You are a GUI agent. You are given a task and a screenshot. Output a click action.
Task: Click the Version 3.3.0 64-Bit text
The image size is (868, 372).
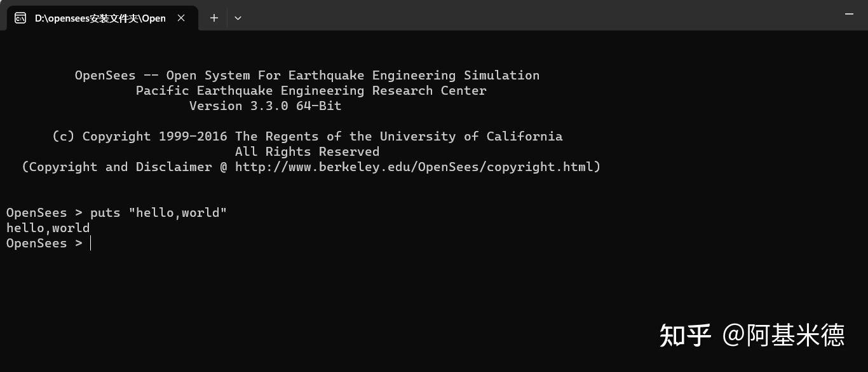[x=265, y=106]
